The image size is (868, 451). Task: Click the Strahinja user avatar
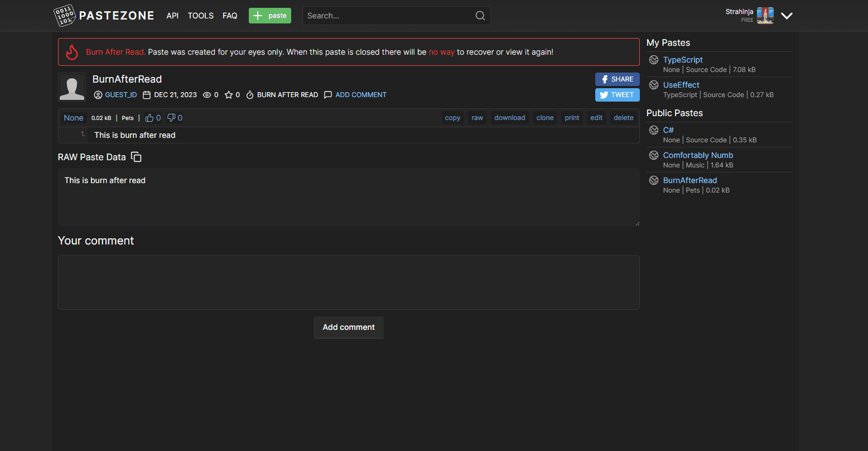coord(765,16)
